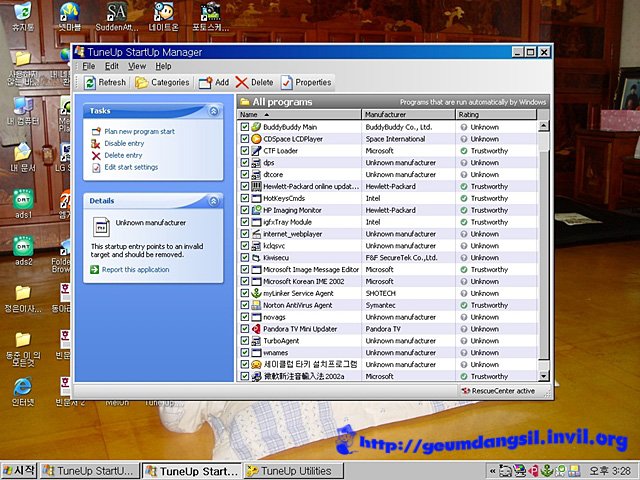Uncheck the BuddyBuddy Main startup entry

pyautogui.click(x=244, y=127)
